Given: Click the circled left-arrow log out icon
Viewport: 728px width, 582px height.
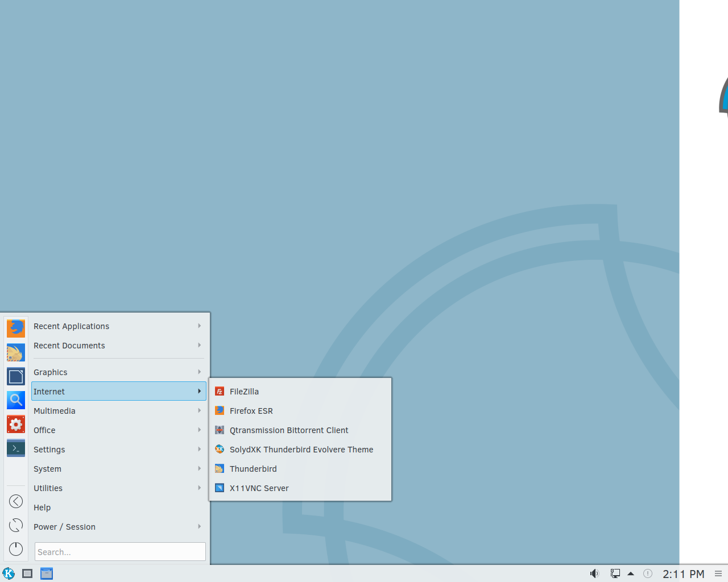Looking at the screenshot, I should [x=16, y=501].
